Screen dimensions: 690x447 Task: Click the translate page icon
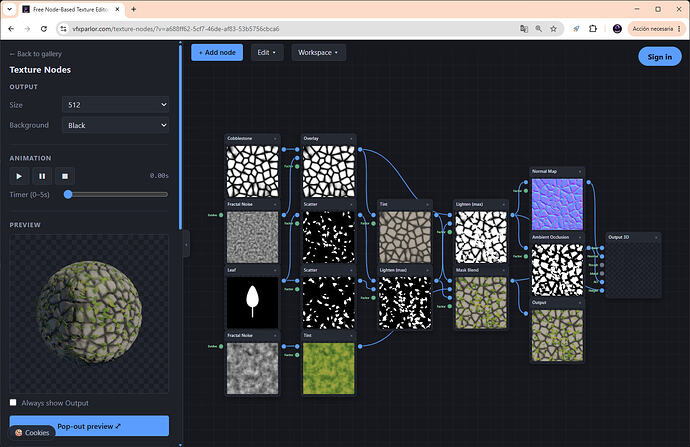click(x=524, y=29)
